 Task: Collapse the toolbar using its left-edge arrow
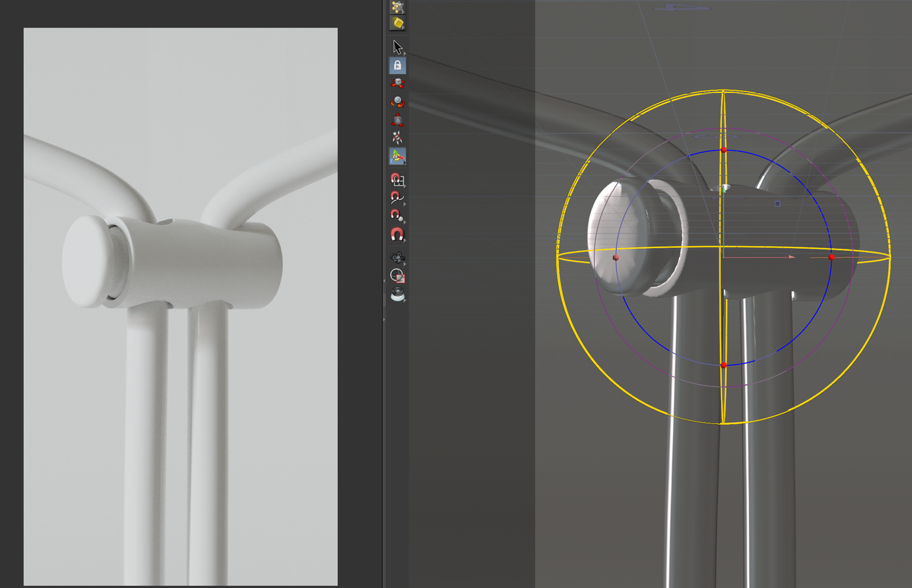384,281
